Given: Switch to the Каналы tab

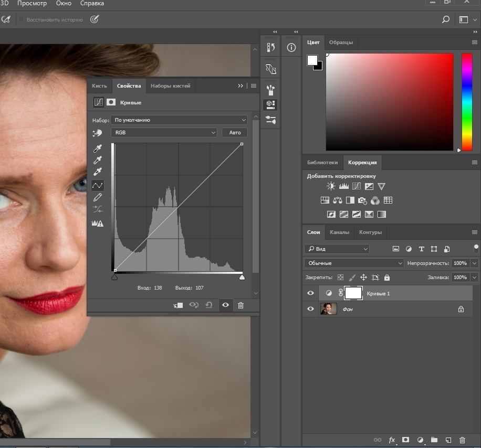Looking at the screenshot, I should coord(339,232).
